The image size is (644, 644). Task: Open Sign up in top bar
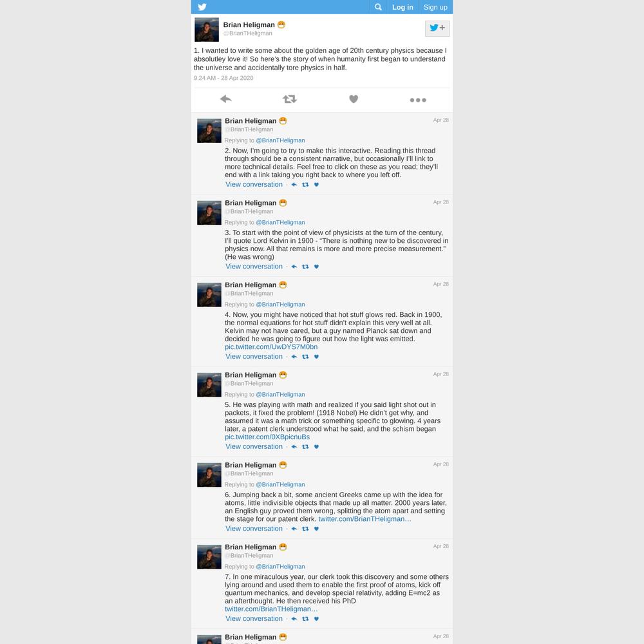point(435,7)
